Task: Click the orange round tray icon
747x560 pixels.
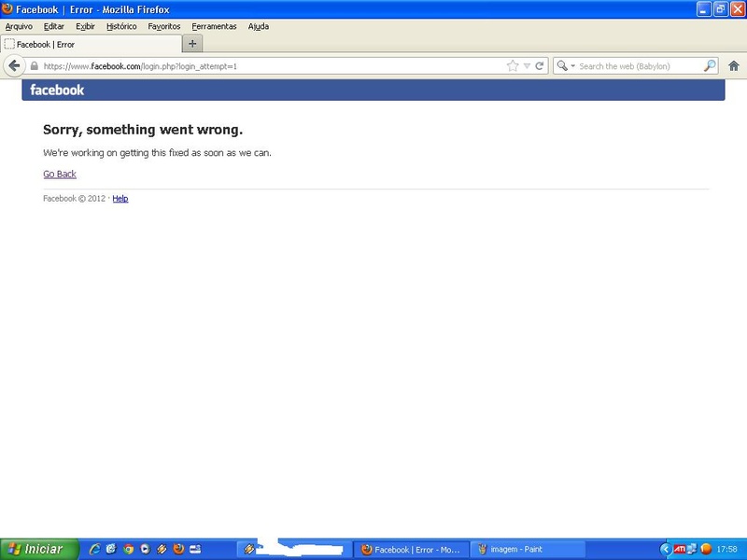Action: (x=706, y=550)
